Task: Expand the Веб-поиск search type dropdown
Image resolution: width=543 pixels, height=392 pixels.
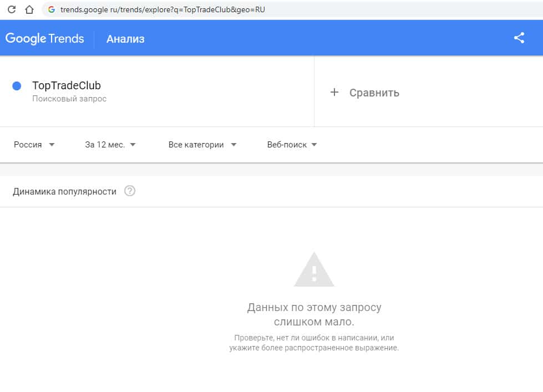Action: (x=292, y=145)
